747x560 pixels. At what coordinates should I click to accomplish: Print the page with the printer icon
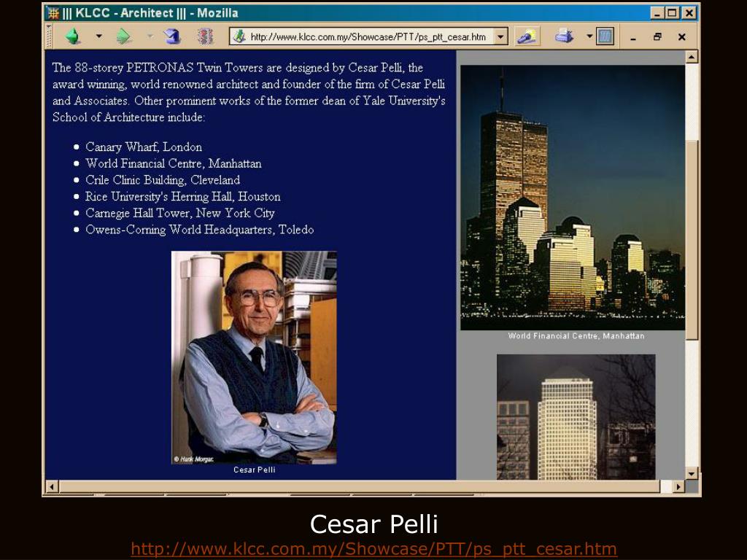[x=565, y=36]
